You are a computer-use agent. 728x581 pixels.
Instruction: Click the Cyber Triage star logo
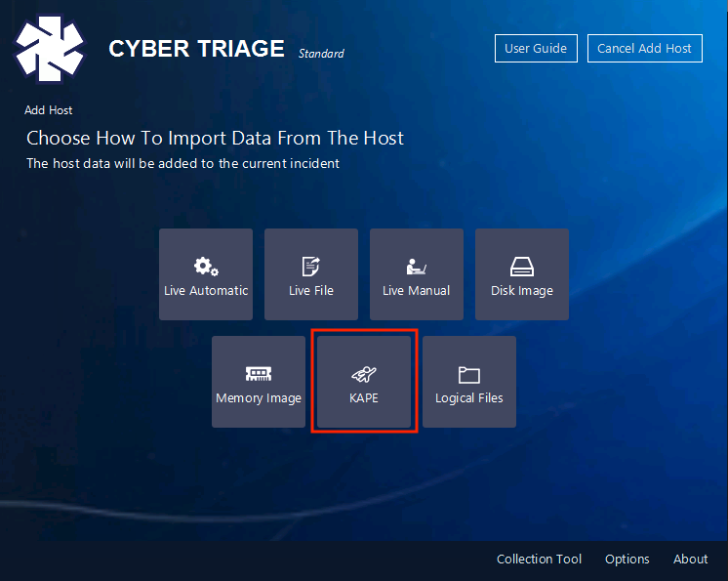pyautogui.click(x=50, y=49)
